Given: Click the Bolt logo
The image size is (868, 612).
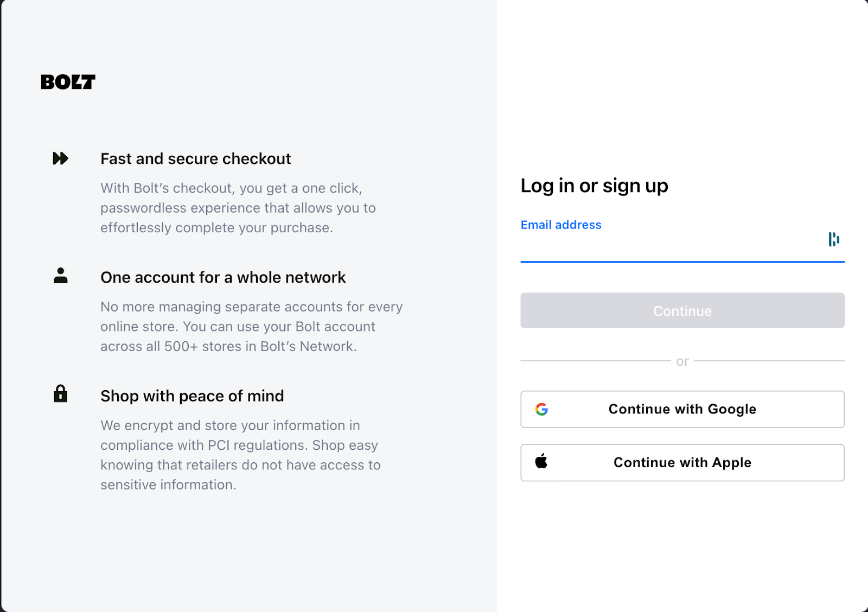Looking at the screenshot, I should pos(68,82).
